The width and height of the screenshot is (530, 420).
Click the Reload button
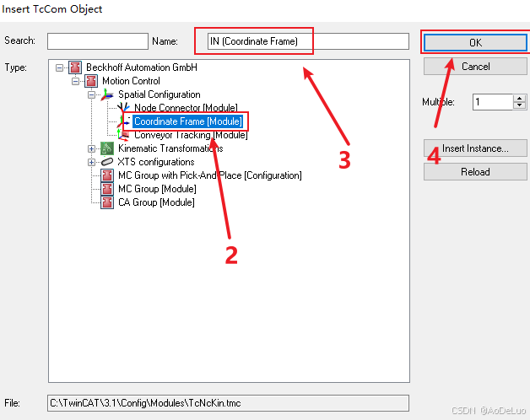click(x=475, y=172)
